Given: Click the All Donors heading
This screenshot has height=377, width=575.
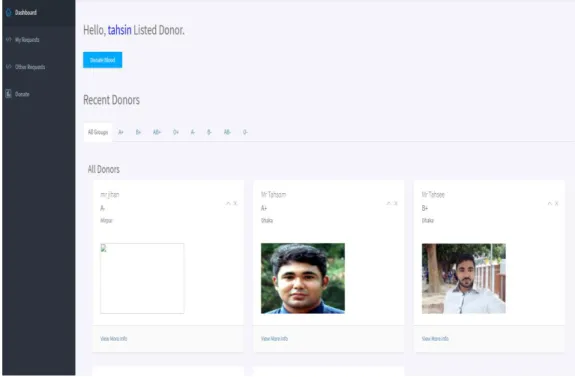Looking at the screenshot, I should pyautogui.click(x=104, y=169).
